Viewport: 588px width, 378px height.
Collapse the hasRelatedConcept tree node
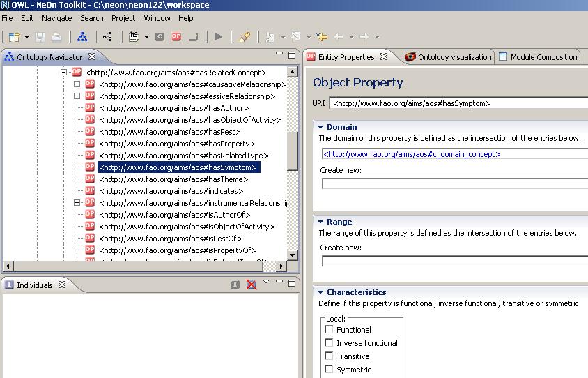click(x=64, y=72)
